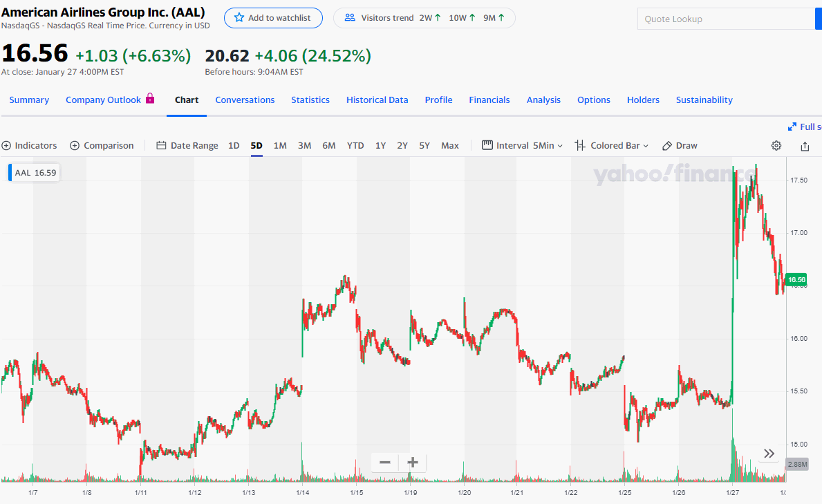Screen dimensions: 822x504
Task: Select the 2Y range
Action: point(402,146)
